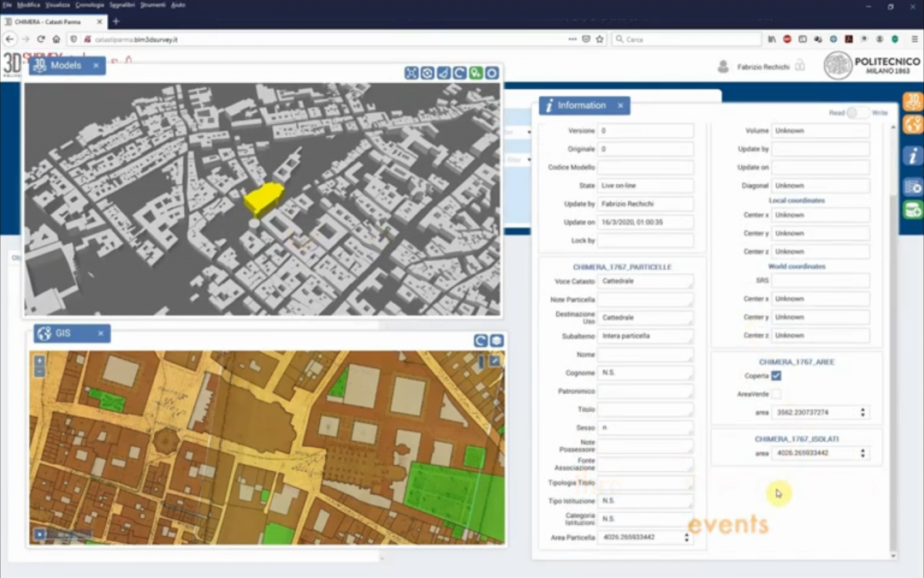Close the Models panel tab

[x=96, y=65]
